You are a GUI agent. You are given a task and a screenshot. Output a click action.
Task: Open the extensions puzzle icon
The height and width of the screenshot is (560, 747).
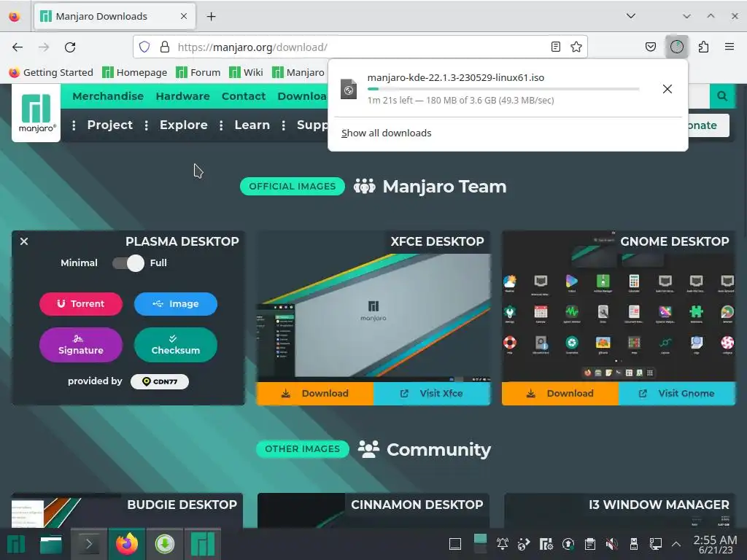(703, 47)
